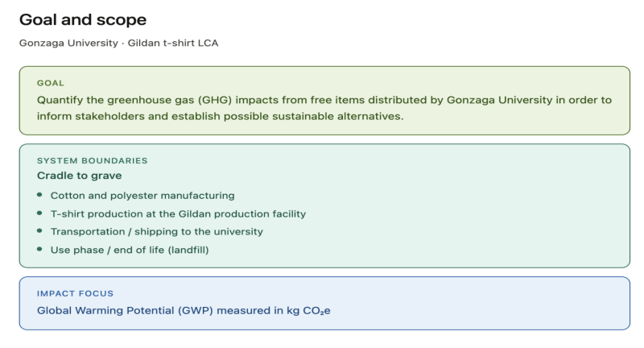644x348 pixels.
Task: Click the IMPACT FOCUS label
Action: click(75, 293)
